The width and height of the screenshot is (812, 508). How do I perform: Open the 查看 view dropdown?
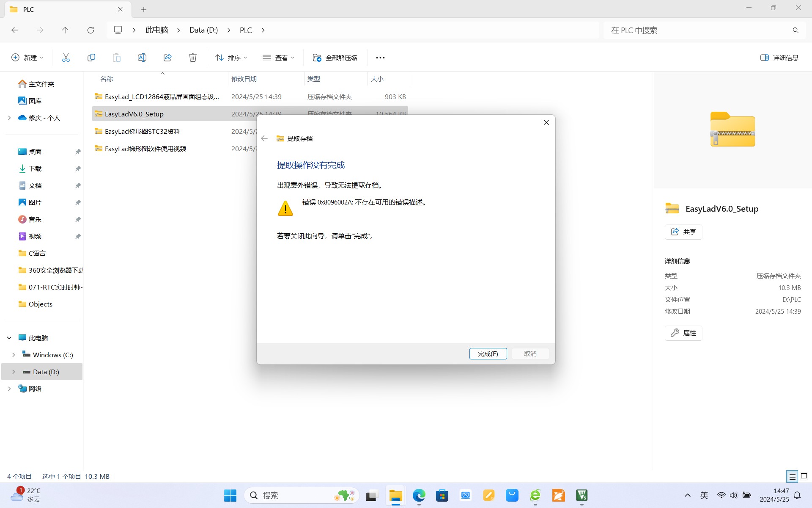coord(278,58)
